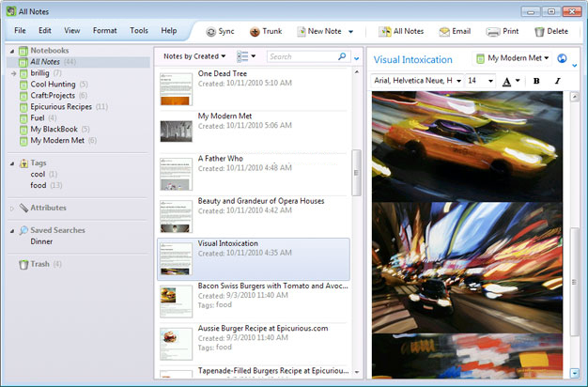Open the Dinner saved search

click(x=41, y=241)
